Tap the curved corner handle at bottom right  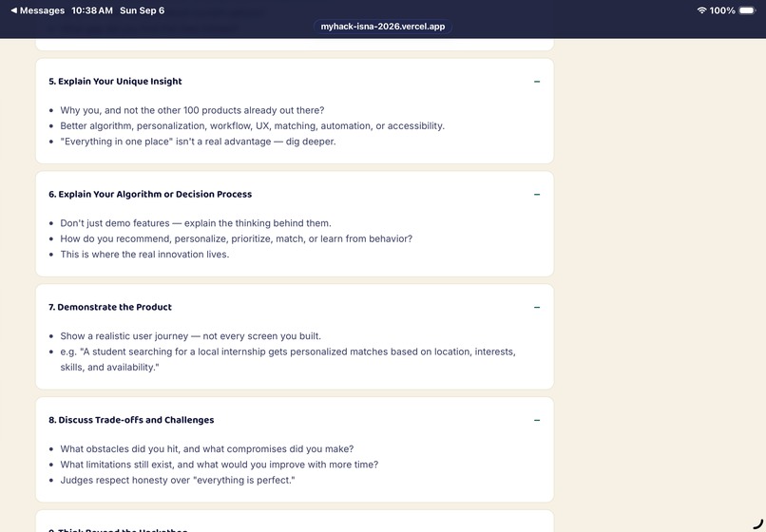tap(757, 524)
